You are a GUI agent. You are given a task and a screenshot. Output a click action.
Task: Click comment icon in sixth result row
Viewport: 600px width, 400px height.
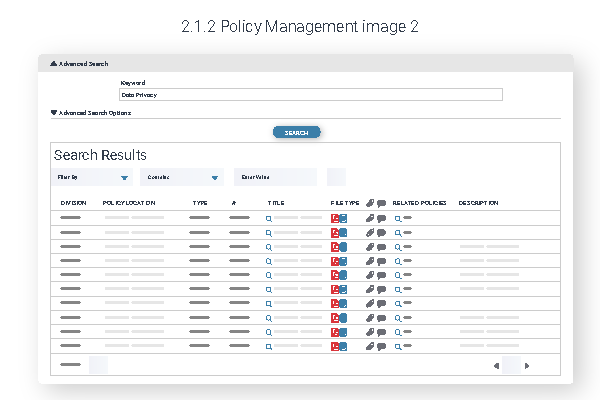(382, 289)
